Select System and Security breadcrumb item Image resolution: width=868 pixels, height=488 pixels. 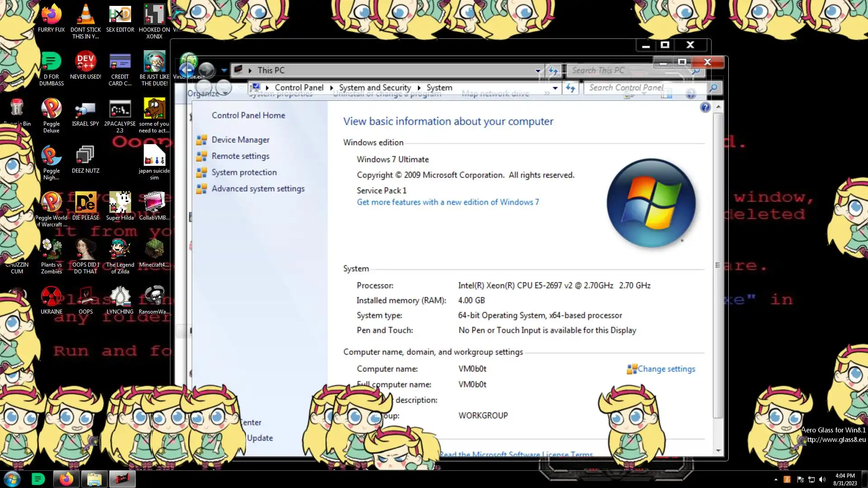pos(374,88)
